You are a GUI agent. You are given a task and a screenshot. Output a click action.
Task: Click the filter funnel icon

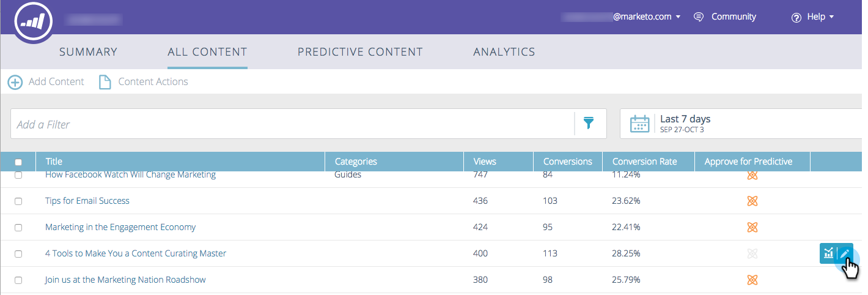click(589, 124)
